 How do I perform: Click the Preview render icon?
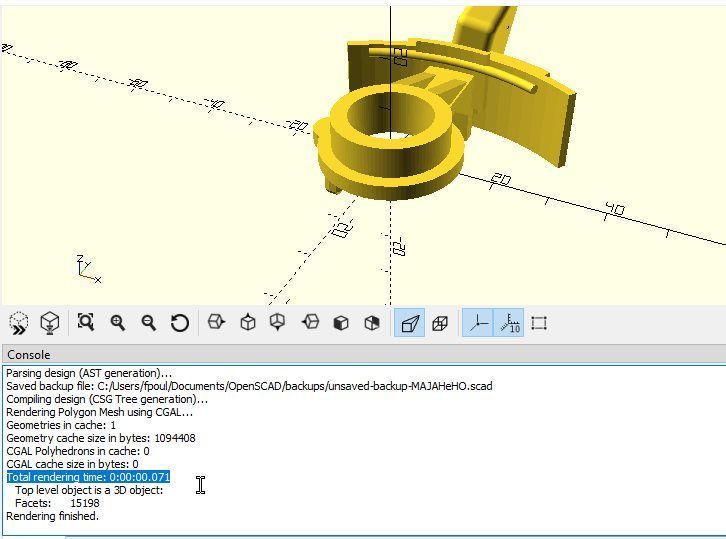19,323
